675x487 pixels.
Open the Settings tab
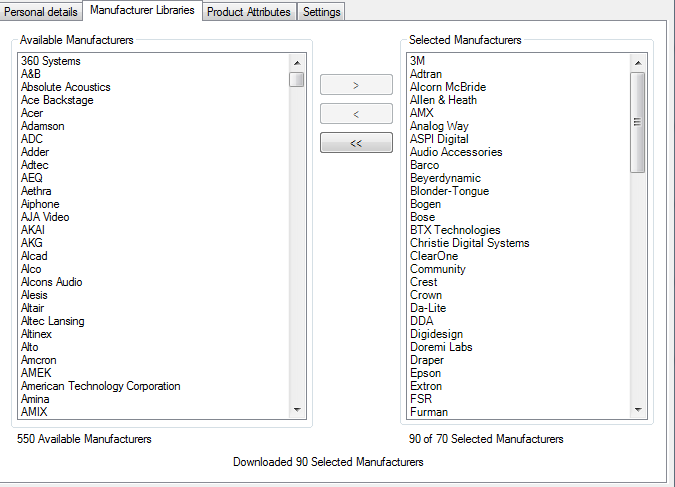coord(321,12)
